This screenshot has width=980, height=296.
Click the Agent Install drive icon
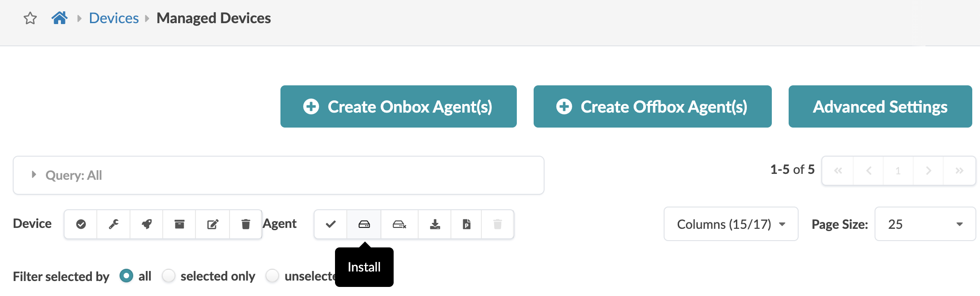pos(364,224)
